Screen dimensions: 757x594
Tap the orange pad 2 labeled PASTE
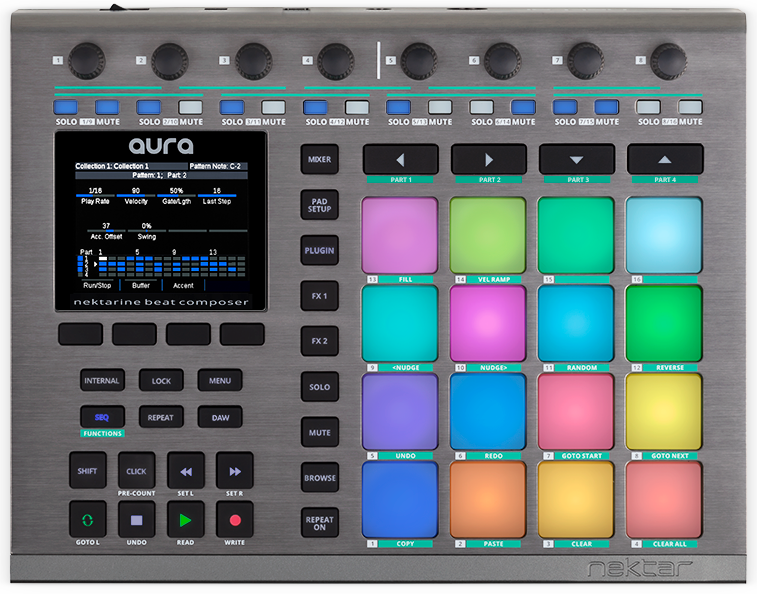pyautogui.click(x=488, y=499)
